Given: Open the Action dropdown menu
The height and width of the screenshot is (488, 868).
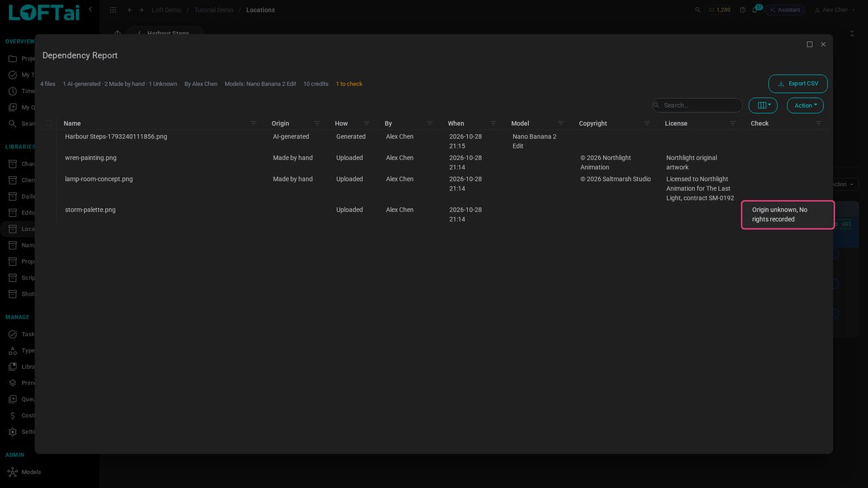Looking at the screenshot, I should coord(805,106).
